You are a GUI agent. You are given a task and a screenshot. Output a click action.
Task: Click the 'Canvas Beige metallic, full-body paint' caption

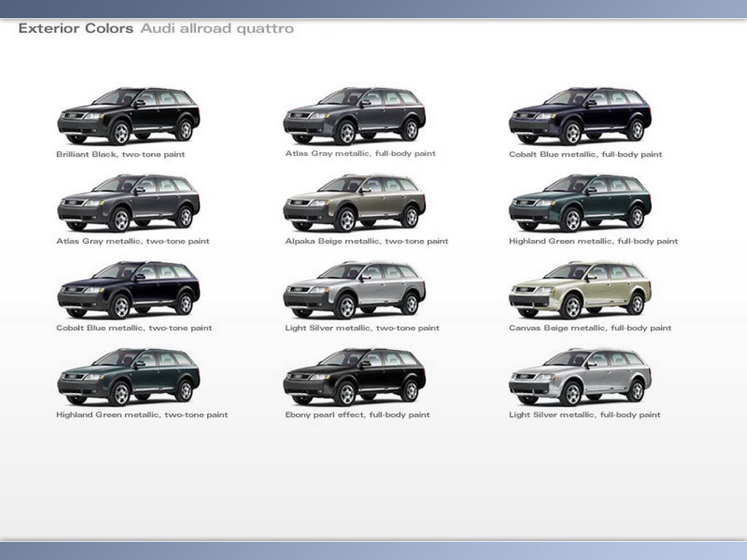click(x=590, y=327)
